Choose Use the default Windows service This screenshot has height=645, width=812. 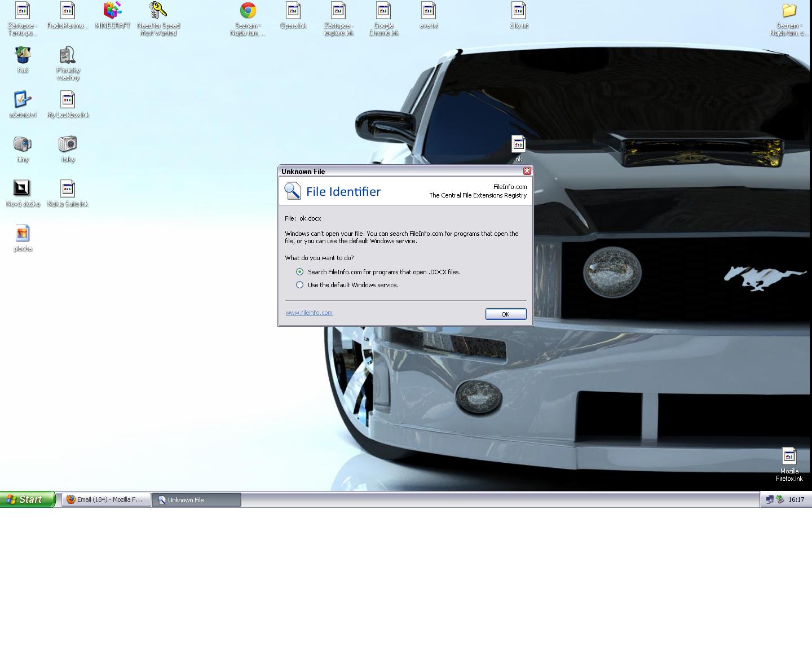pos(300,285)
